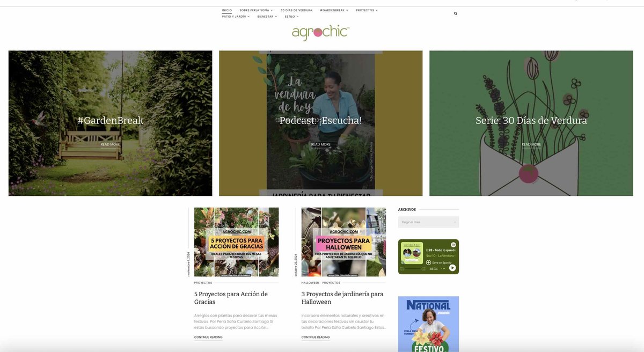
Task: Click the Spotify logo on the podcast embed
Action: coord(453,245)
